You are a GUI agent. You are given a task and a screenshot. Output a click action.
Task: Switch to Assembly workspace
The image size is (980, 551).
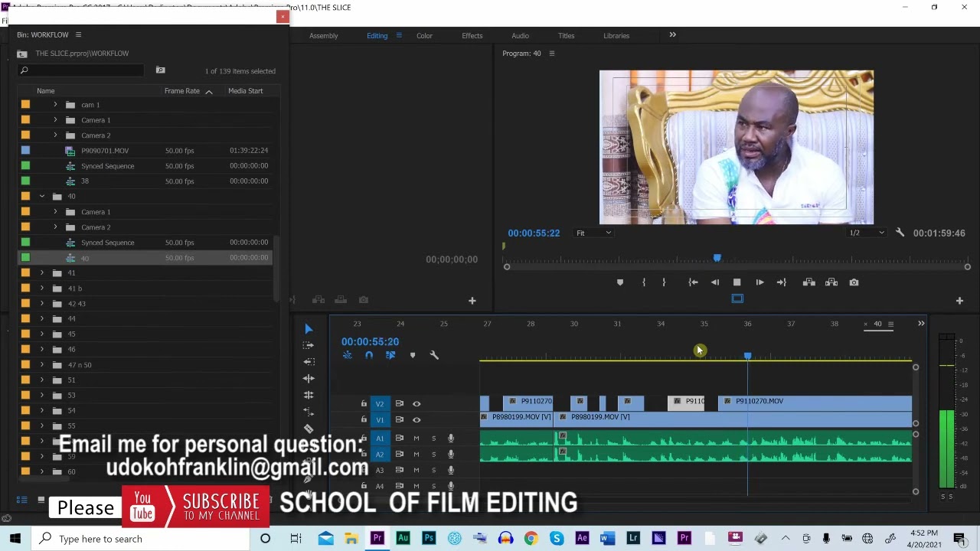323,36
